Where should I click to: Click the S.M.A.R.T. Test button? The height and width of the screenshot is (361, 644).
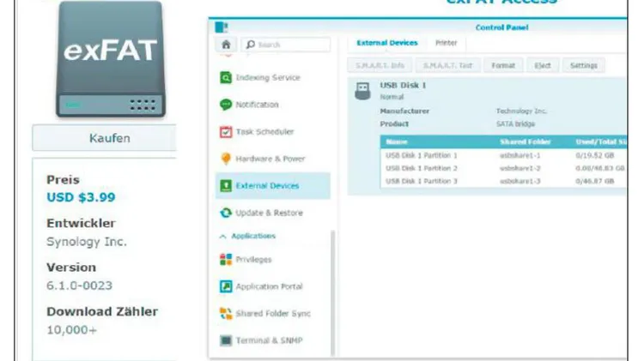pyautogui.click(x=447, y=66)
